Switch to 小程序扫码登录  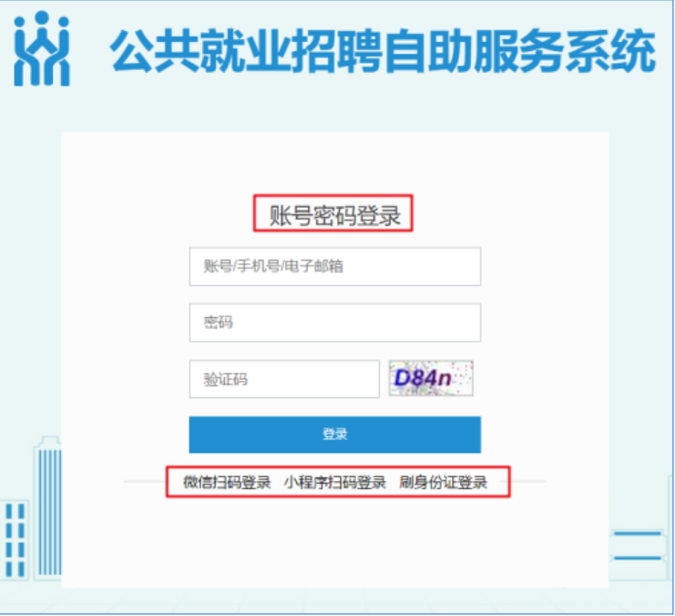[335, 482]
